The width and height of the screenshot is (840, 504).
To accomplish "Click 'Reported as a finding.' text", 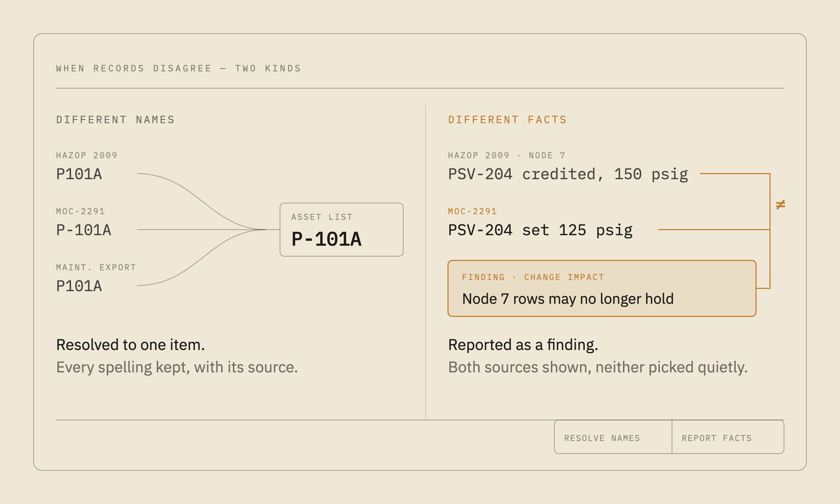I will point(523,345).
